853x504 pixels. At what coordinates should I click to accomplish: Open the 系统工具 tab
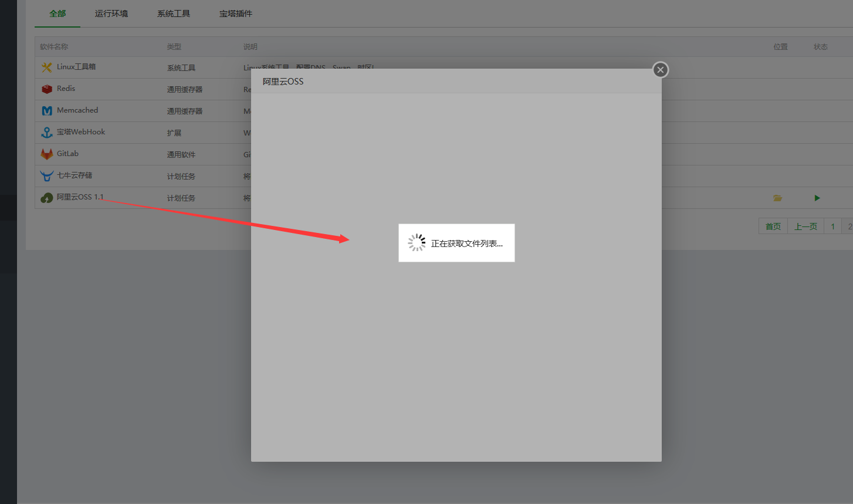pos(174,13)
